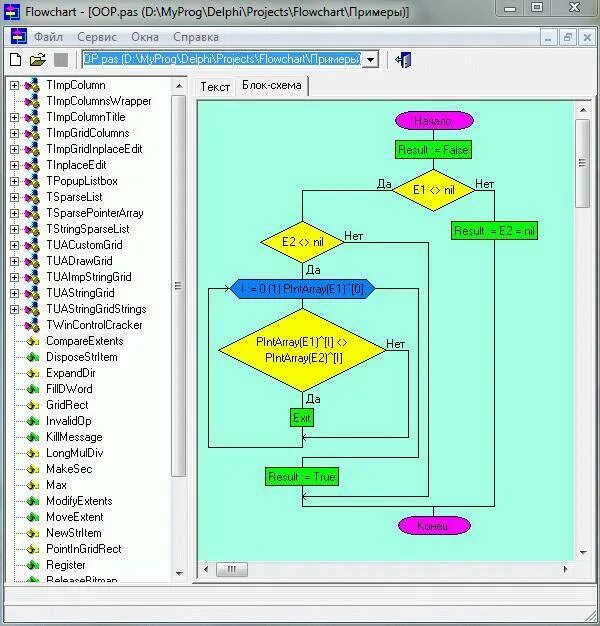Click the procedure icon beside KillMessage

(33, 437)
